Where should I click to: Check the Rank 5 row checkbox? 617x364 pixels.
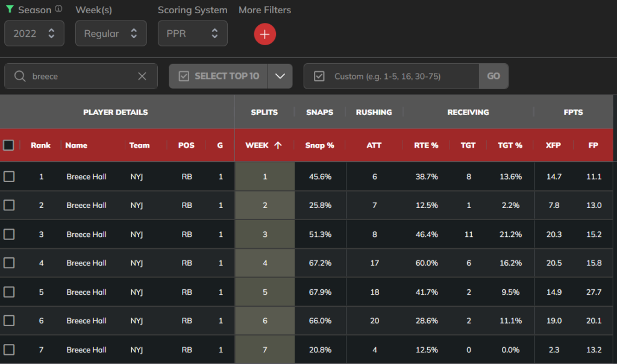click(x=8, y=292)
